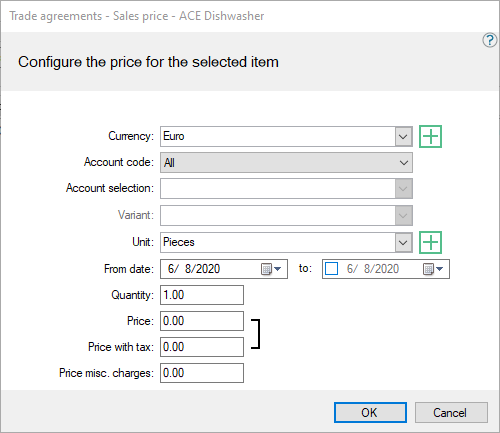Image resolution: width=500 pixels, height=433 pixels.
Task: Click the green plus icon beside Currency
Action: coord(430,136)
